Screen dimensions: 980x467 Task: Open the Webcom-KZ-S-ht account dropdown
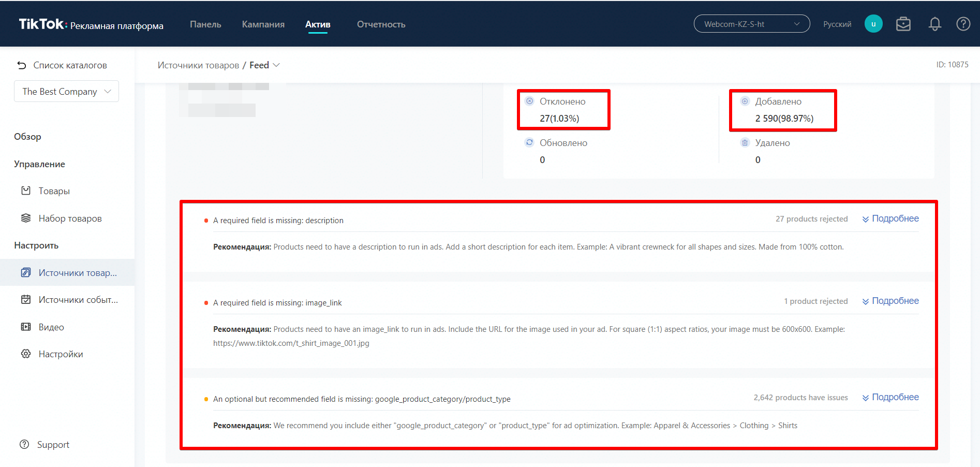coord(751,24)
